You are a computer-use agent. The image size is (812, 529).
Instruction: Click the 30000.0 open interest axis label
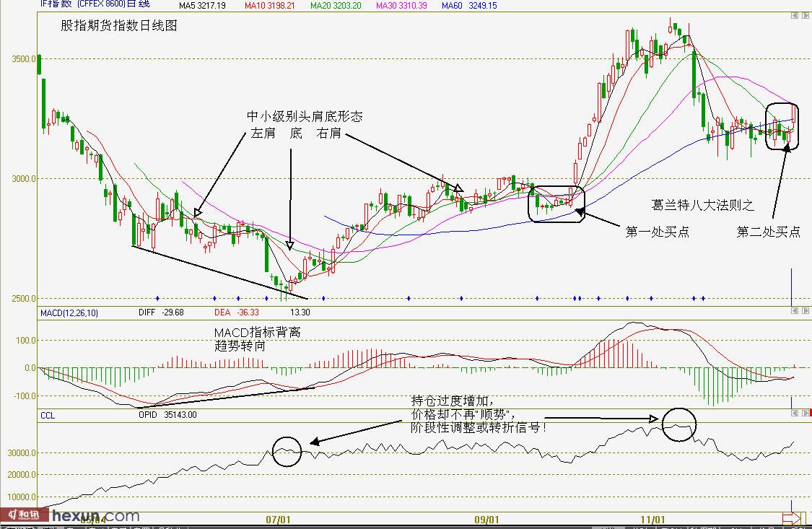pyautogui.click(x=22, y=453)
